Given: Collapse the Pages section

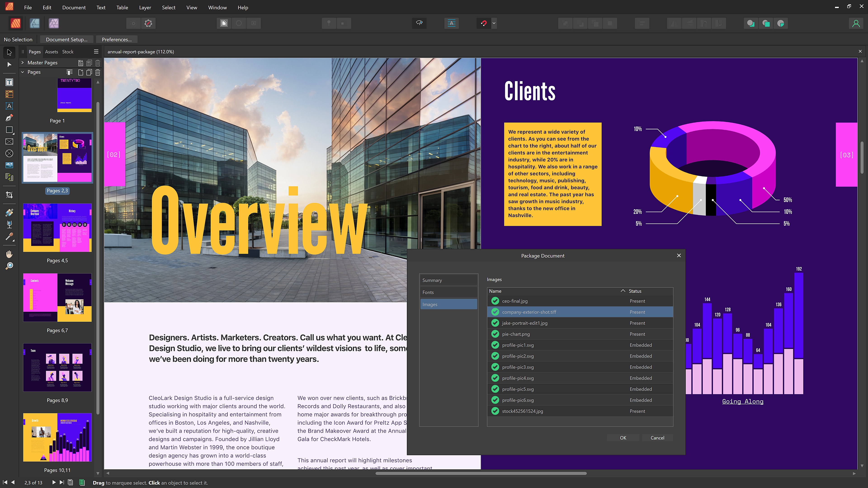Looking at the screenshot, I should 23,72.
